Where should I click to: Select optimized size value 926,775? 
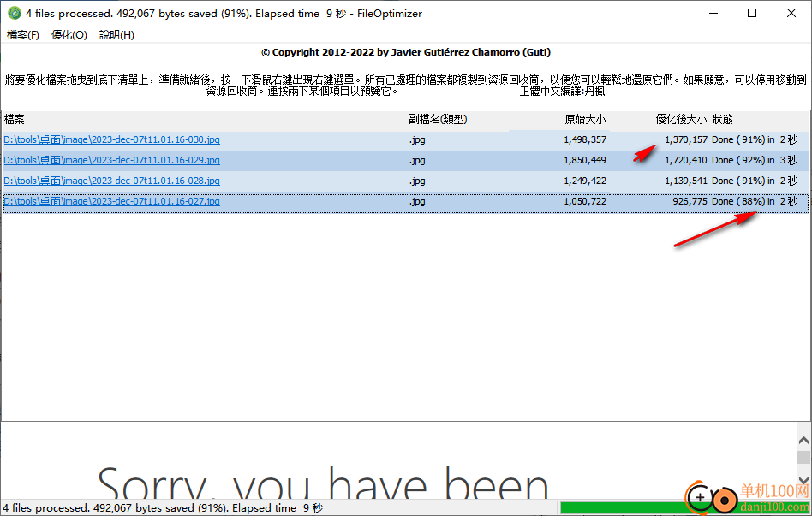(x=690, y=201)
